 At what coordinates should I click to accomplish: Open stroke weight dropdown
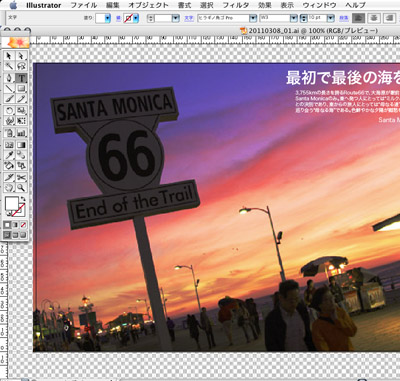(x=176, y=18)
